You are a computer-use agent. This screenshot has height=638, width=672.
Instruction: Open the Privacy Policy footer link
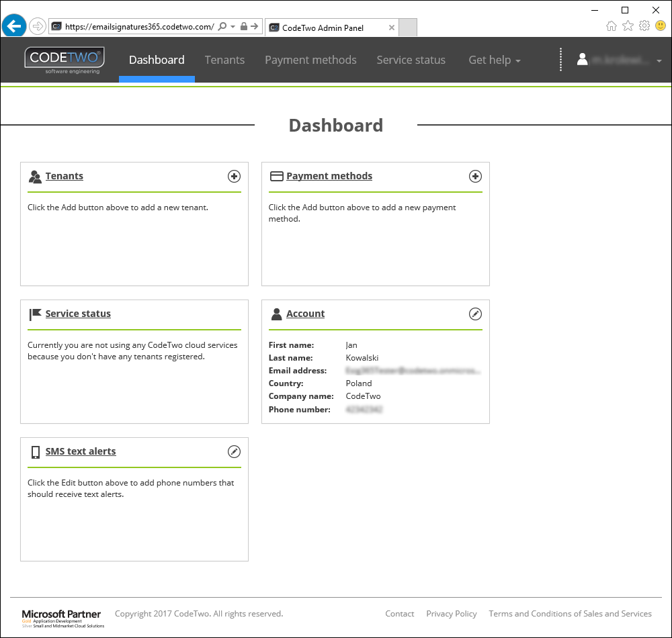coord(452,614)
